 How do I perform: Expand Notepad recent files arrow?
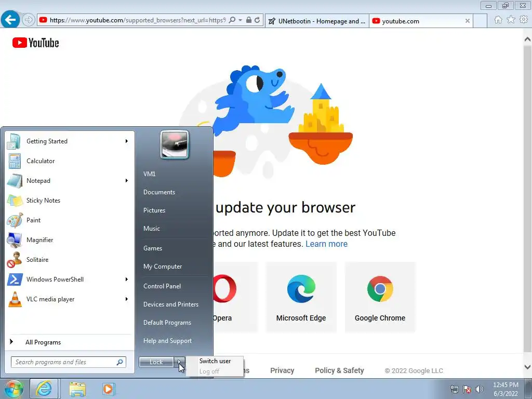pyautogui.click(x=127, y=180)
